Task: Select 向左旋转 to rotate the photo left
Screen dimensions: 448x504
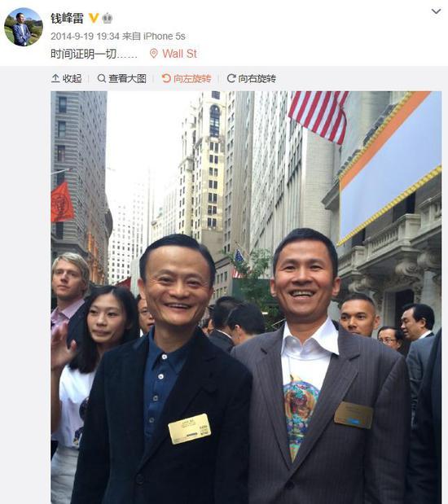Action: tap(192, 78)
